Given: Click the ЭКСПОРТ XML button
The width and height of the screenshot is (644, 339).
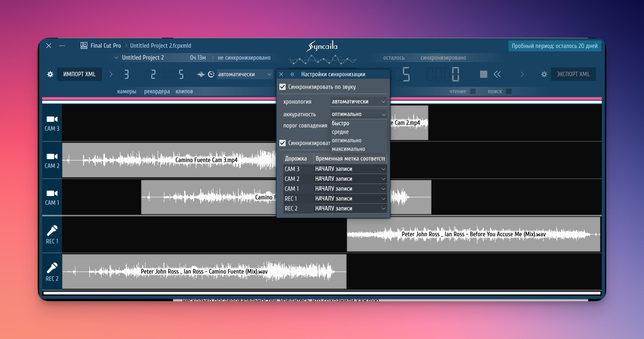Looking at the screenshot, I should tap(573, 74).
